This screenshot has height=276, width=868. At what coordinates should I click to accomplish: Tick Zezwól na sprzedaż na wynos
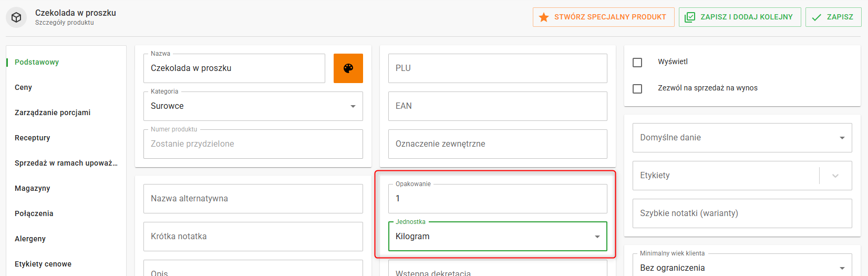(x=637, y=89)
